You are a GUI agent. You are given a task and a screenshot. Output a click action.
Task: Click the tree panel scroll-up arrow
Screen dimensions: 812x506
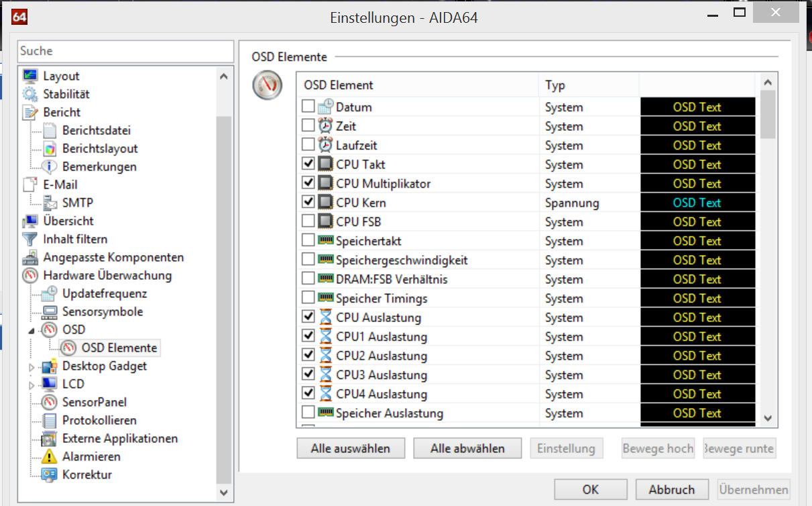[224, 76]
